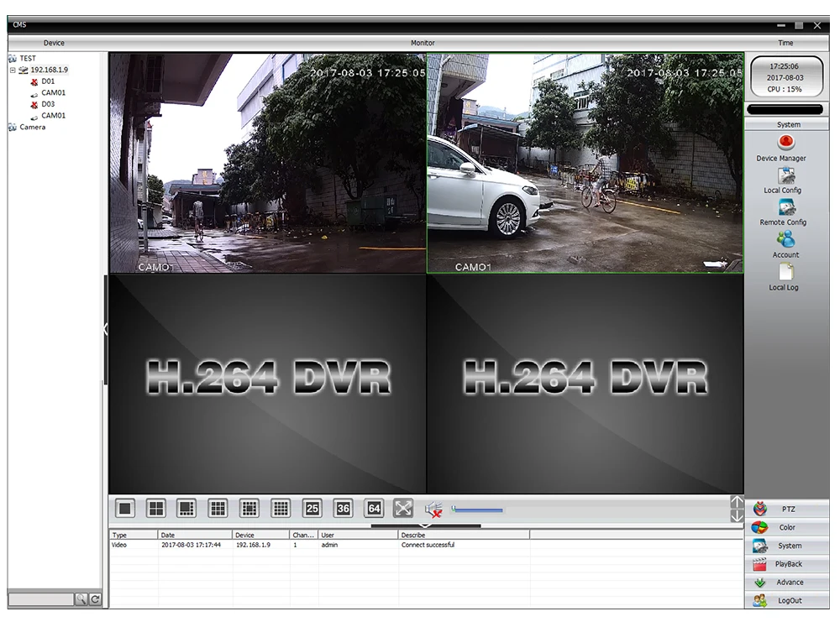
Task: Collapse the device panel side handle
Action: pyautogui.click(x=105, y=329)
